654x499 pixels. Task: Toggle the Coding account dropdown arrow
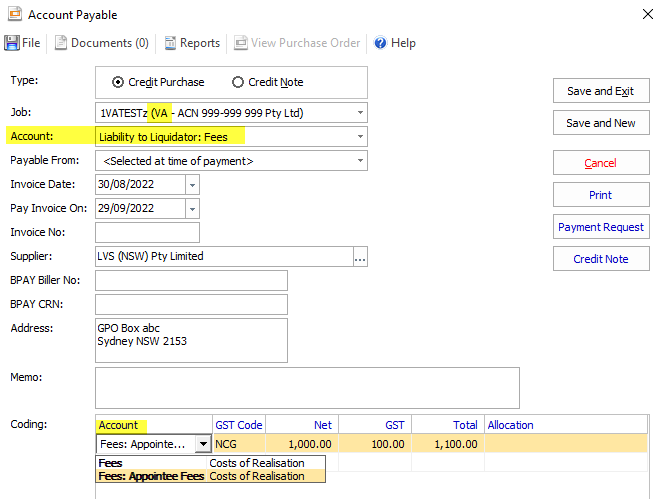pos(203,444)
